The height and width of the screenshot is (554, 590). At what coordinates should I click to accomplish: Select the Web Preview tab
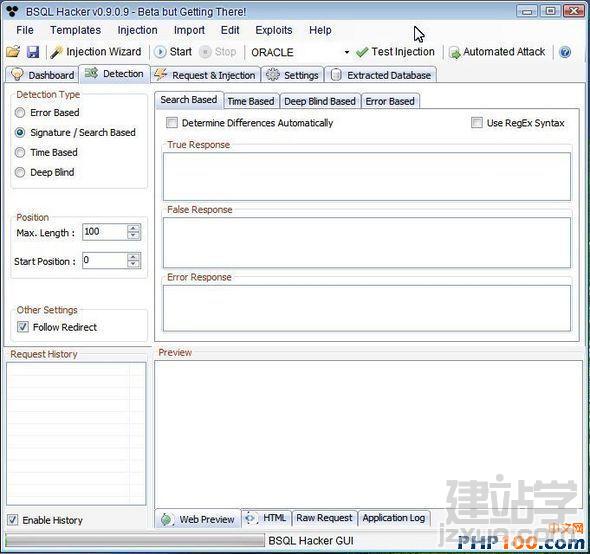coord(198,519)
